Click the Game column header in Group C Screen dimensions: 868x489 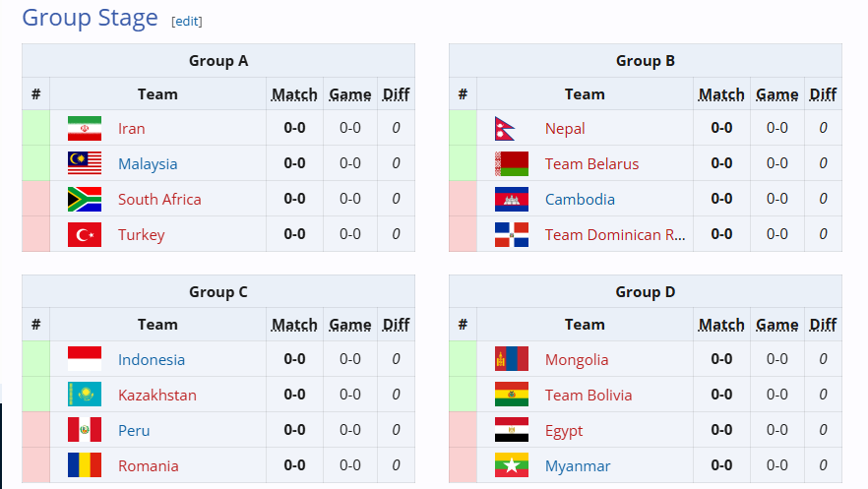tap(349, 325)
